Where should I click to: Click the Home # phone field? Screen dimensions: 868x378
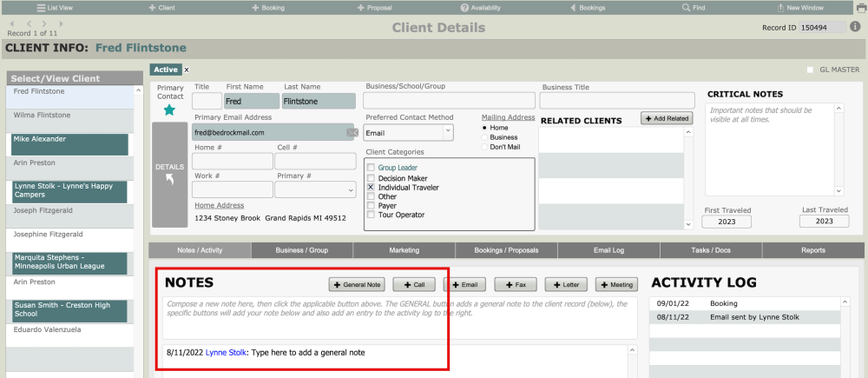click(x=233, y=162)
